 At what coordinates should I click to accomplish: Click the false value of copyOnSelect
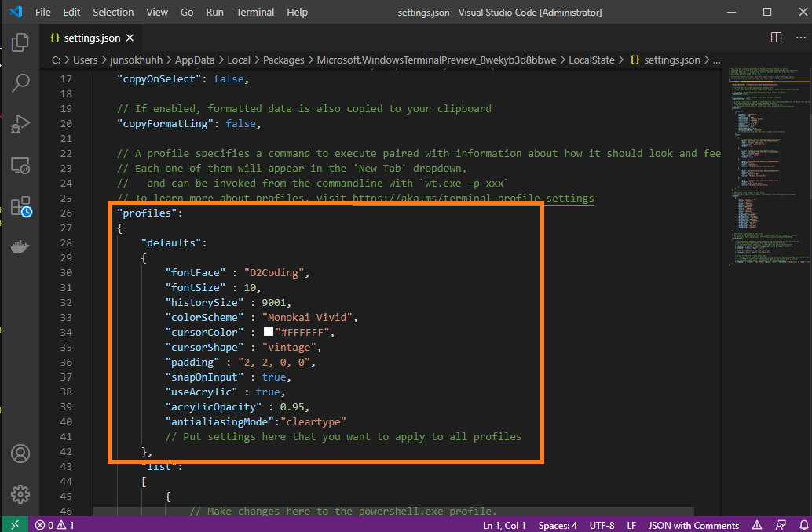click(x=229, y=79)
